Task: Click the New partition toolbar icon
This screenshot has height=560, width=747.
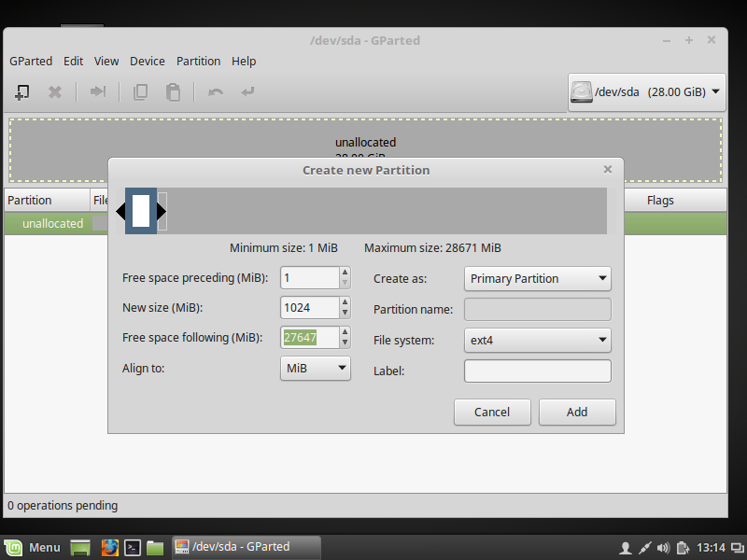Action: [x=21, y=91]
